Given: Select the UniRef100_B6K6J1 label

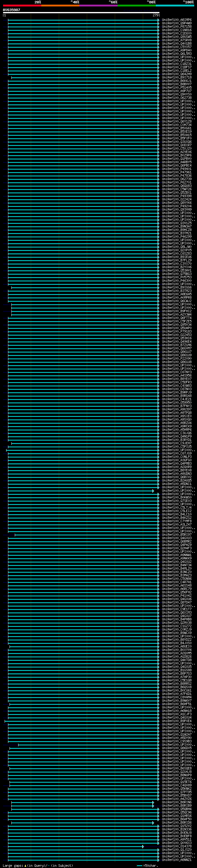Looking at the screenshot, I should click(x=177, y=81).
